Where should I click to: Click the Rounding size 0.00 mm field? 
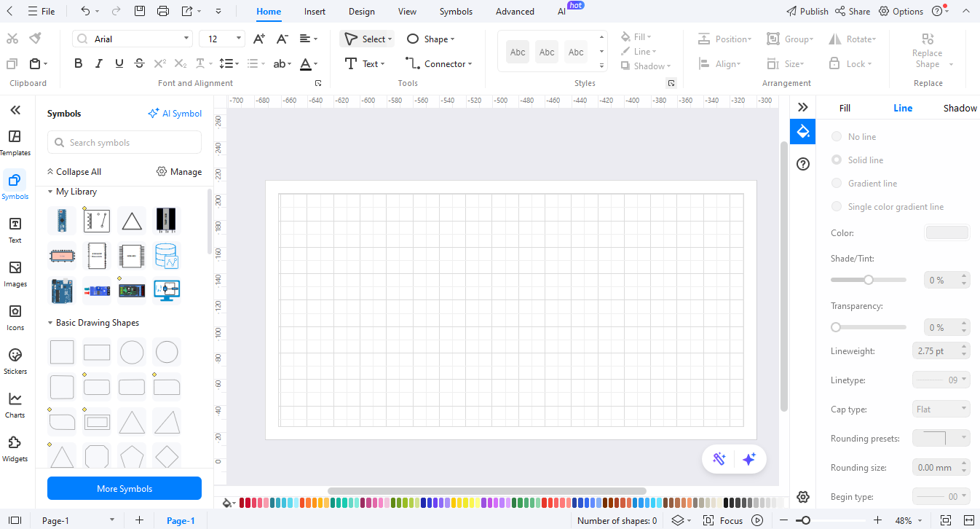(941, 467)
